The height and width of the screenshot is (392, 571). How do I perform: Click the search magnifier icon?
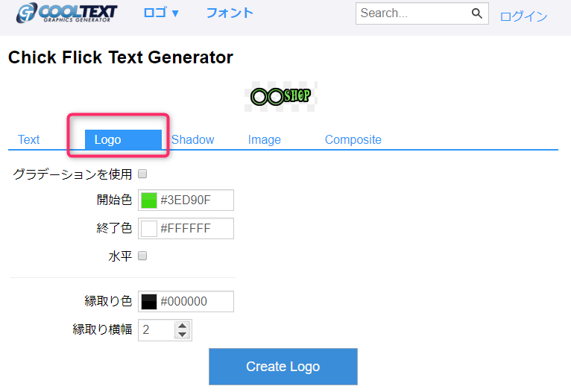click(477, 13)
